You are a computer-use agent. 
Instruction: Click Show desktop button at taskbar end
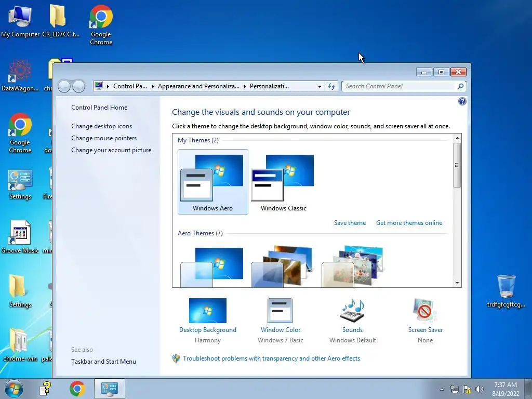[x=529, y=389]
